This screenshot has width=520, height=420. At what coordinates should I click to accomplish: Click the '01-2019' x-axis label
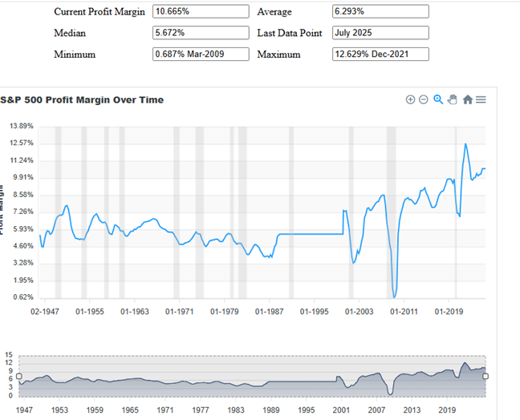tap(449, 312)
